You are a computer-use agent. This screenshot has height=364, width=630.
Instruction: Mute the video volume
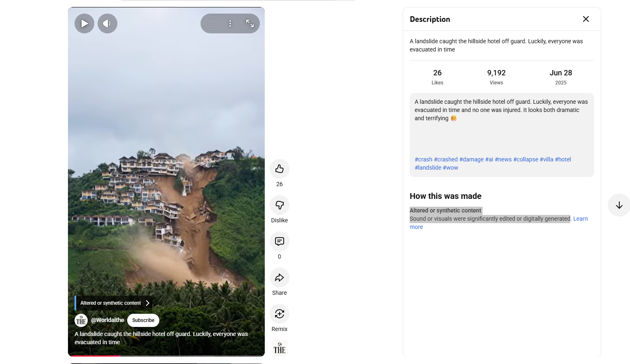107,23
